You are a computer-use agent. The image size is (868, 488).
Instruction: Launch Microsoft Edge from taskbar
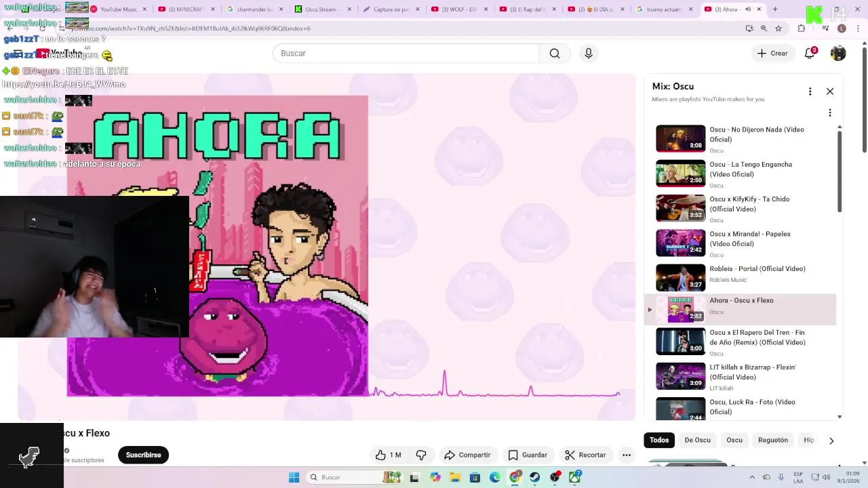coord(495,477)
